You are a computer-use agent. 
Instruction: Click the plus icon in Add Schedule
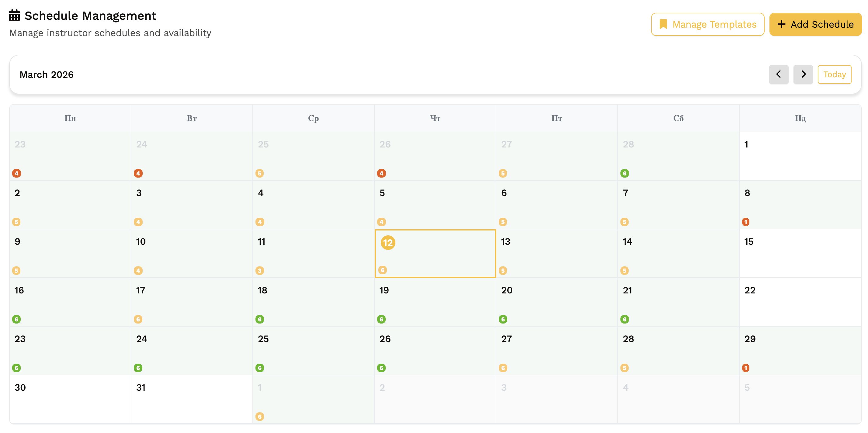[781, 24]
